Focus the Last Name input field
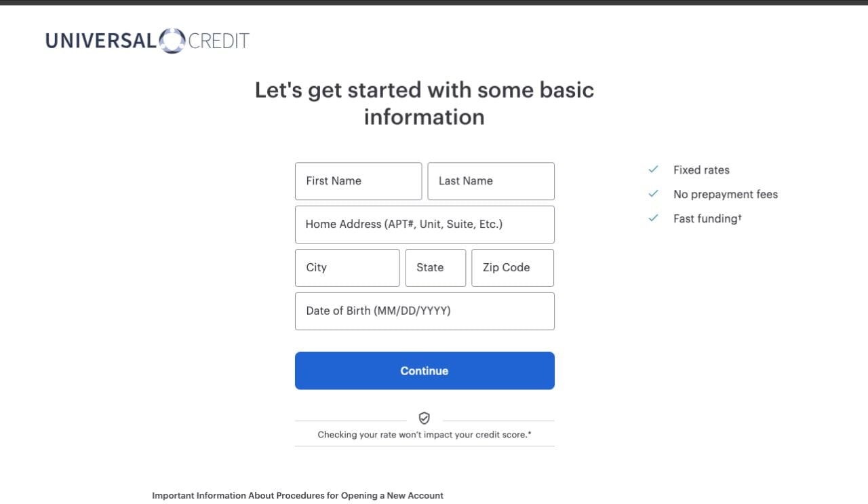The width and height of the screenshot is (868, 504). click(x=490, y=181)
